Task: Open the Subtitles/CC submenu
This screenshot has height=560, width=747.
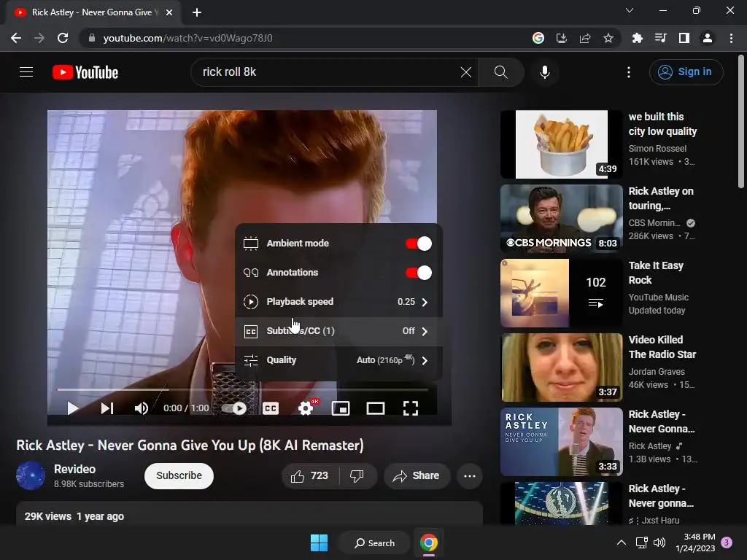Action: tap(338, 331)
